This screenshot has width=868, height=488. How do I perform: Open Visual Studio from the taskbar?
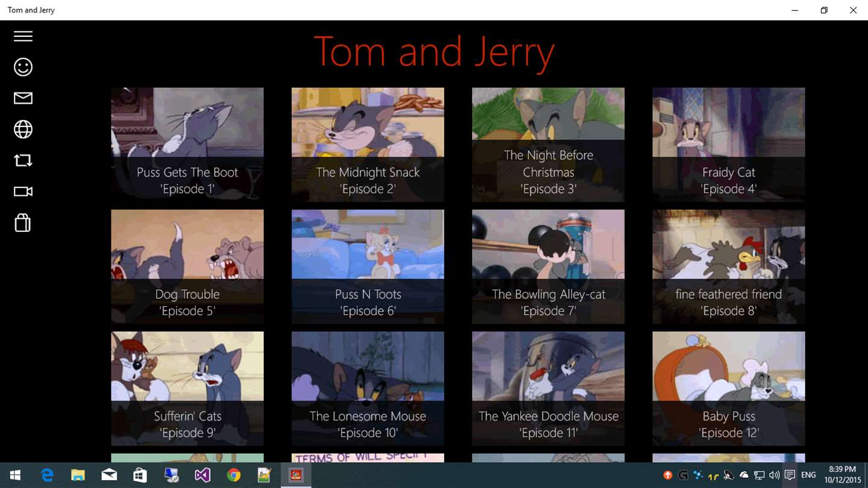203,475
